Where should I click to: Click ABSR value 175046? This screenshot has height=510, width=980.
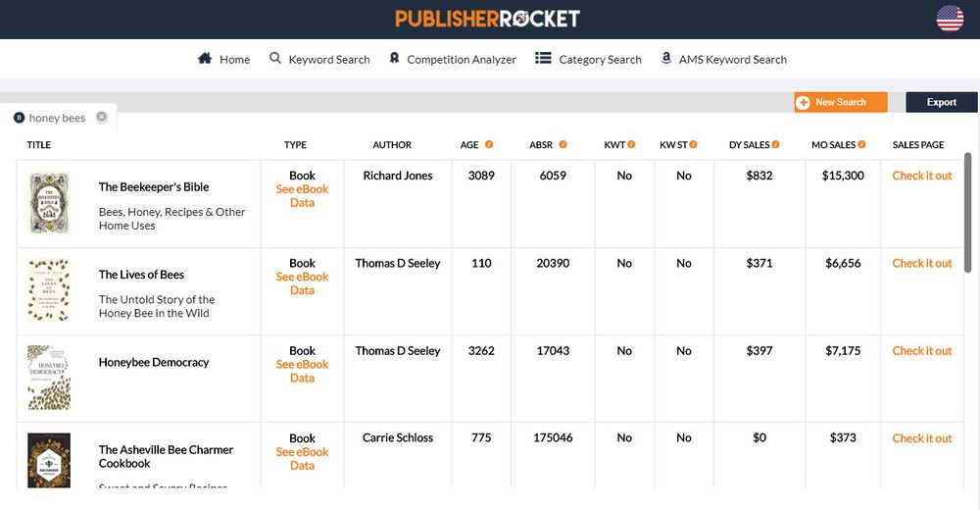coord(553,438)
